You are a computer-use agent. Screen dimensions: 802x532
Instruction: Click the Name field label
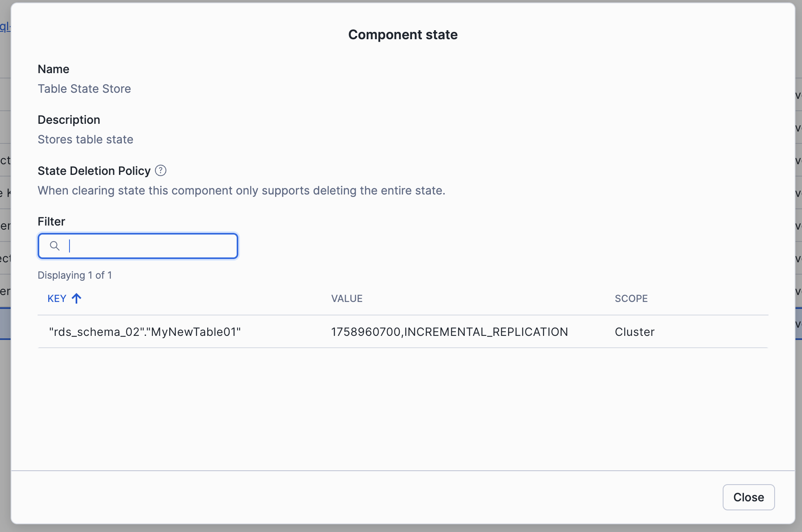click(53, 69)
